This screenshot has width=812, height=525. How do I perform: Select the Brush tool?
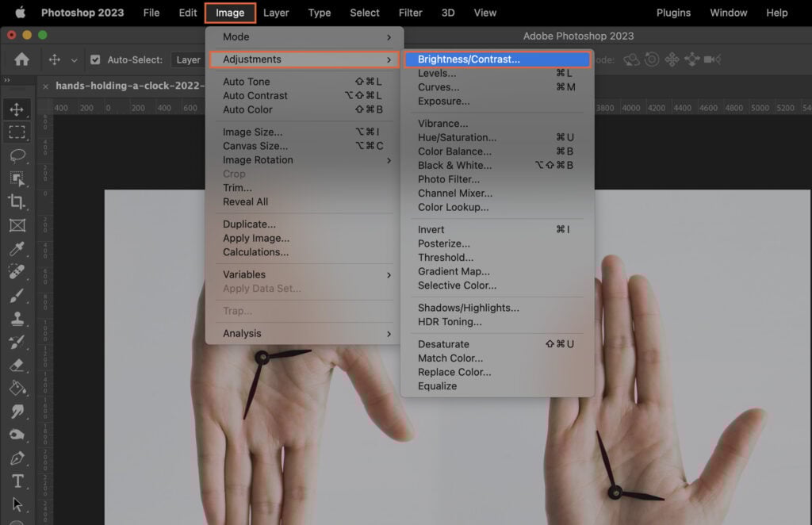17,294
